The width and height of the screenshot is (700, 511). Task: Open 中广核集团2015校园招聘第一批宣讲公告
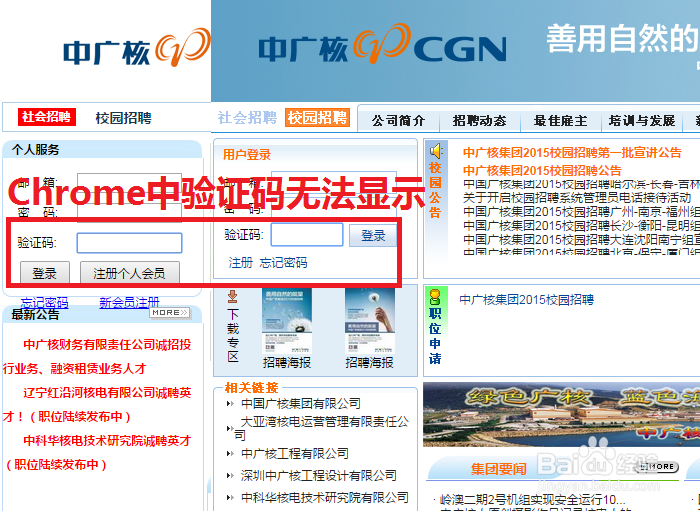coord(572,153)
